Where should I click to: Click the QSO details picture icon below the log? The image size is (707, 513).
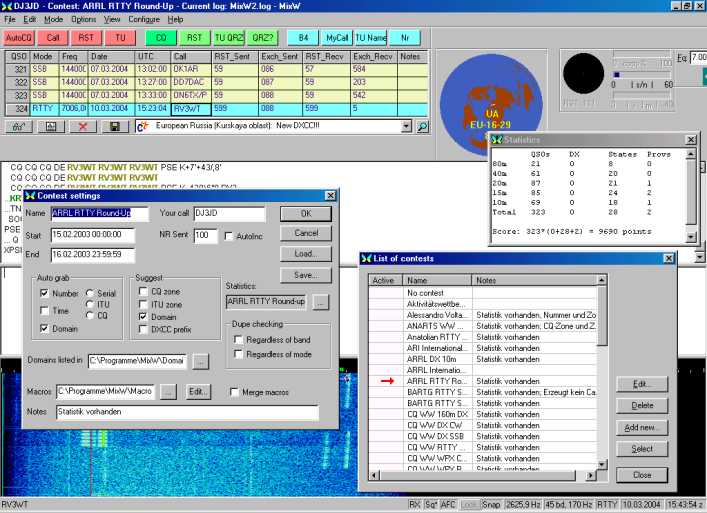point(51,127)
